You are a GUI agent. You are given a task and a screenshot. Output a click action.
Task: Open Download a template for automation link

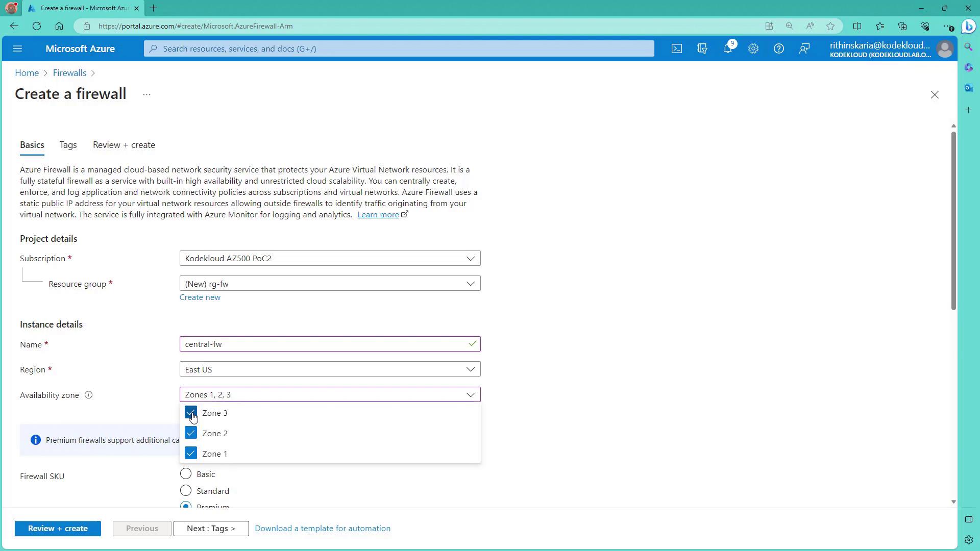(x=323, y=529)
